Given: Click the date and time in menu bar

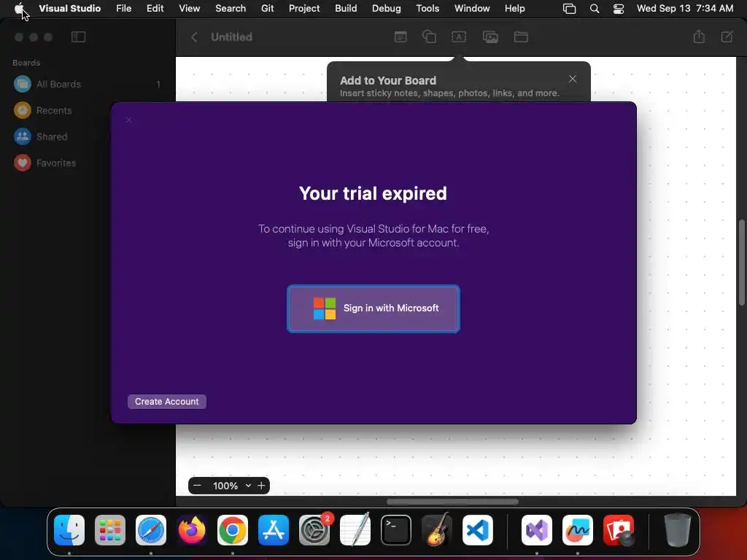Looking at the screenshot, I should (684, 9).
